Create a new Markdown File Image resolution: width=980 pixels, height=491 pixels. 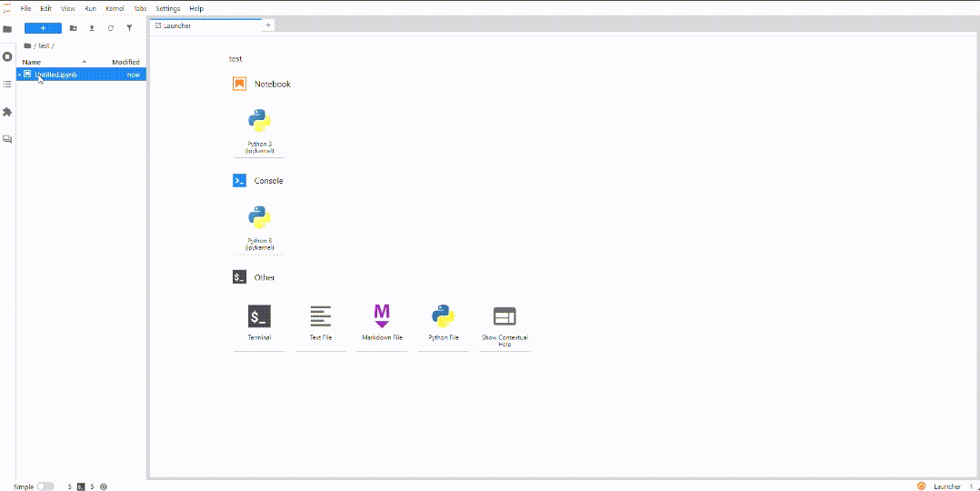(382, 322)
